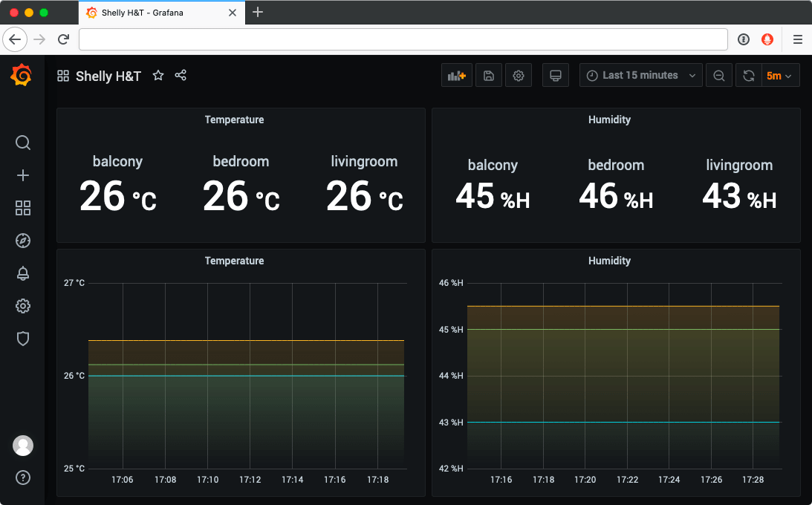Click the Shelly H&T dashboard title
This screenshot has height=505, width=812.
point(108,75)
